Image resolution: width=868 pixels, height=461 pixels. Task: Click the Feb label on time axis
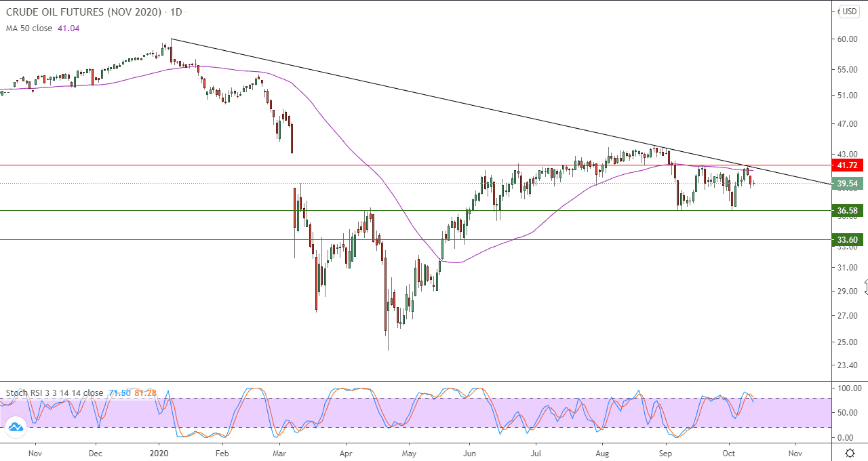[x=221, y=452]
